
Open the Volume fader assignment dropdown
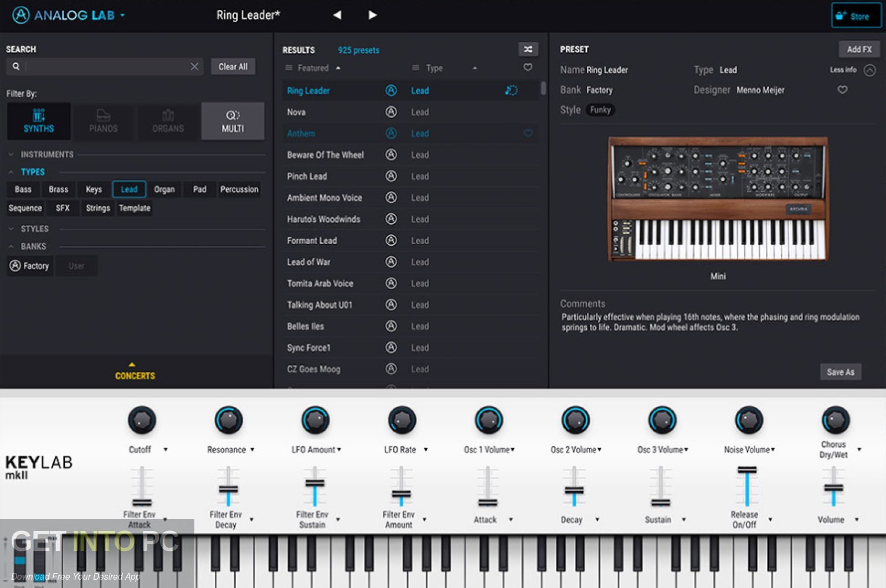[857, 519]
